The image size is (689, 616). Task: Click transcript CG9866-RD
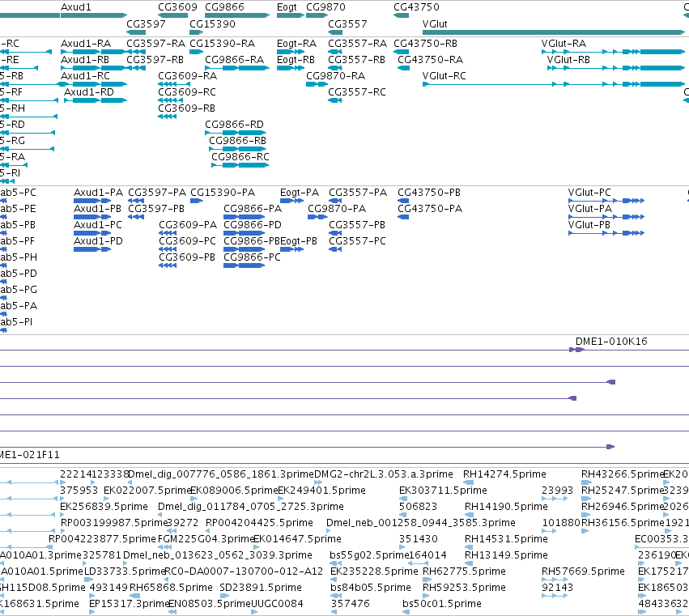pyautogui.click(x=234, y=125)
